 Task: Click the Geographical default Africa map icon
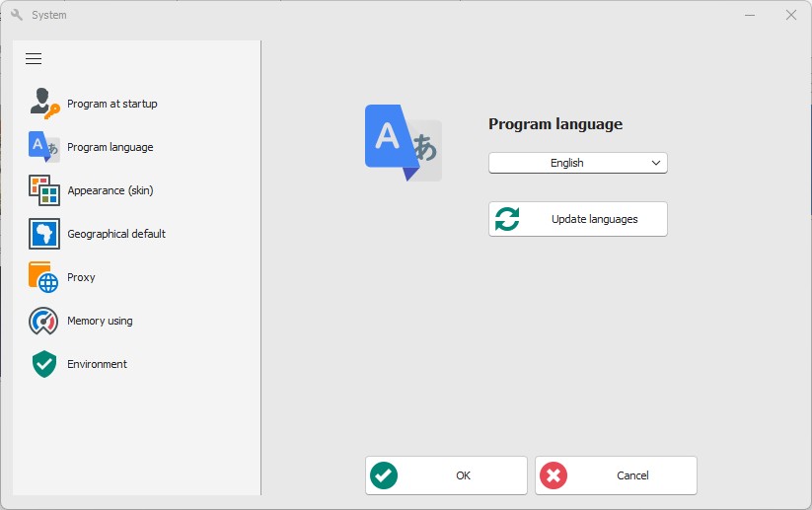pyautogui.click(x=44, y=234)
